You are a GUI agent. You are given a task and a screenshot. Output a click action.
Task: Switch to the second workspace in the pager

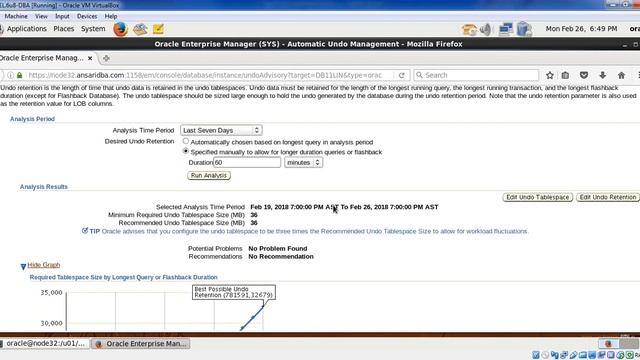[629, 343]
